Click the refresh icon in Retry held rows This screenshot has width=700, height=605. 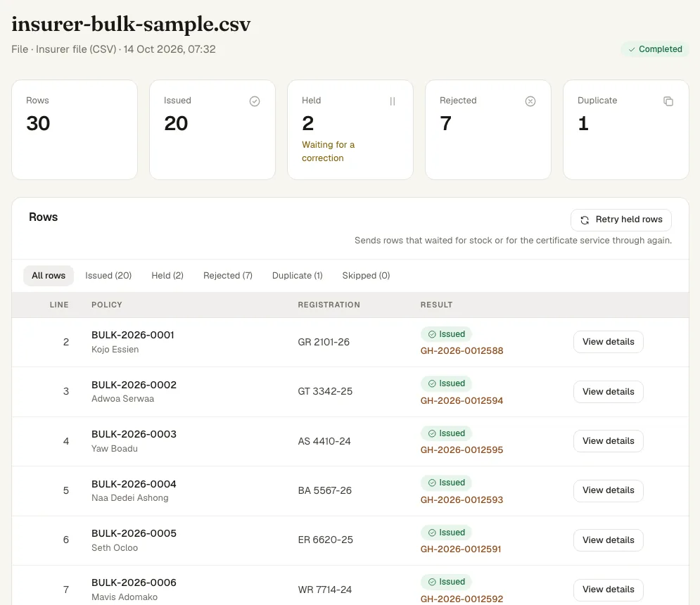click(x=585, y=219)
